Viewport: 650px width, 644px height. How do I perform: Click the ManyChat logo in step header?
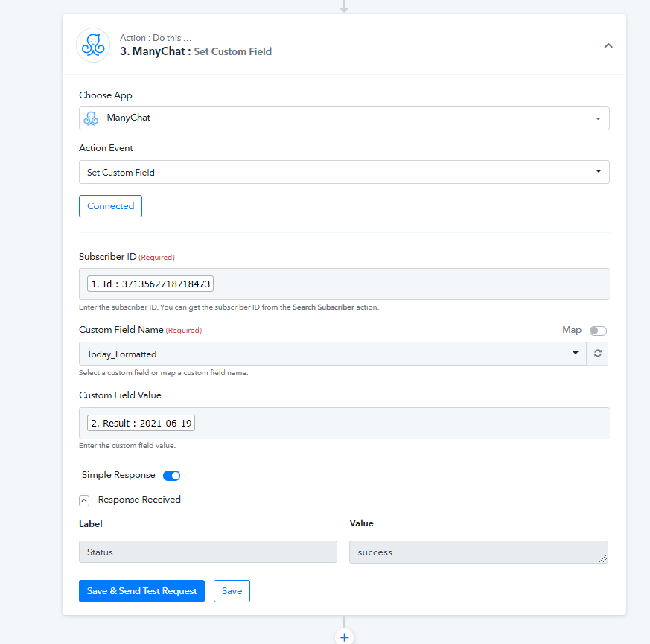(x=93, y=45)
